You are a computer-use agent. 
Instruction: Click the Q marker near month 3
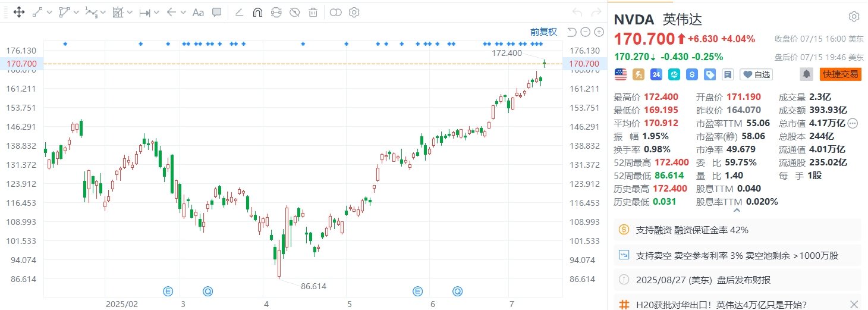tap(207, 291)
